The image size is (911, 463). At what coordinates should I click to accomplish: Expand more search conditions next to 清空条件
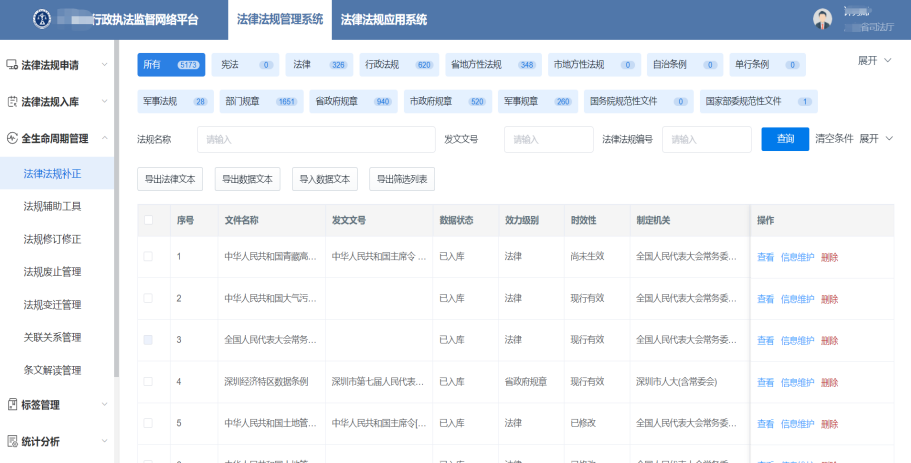click(x=875, y=138)
